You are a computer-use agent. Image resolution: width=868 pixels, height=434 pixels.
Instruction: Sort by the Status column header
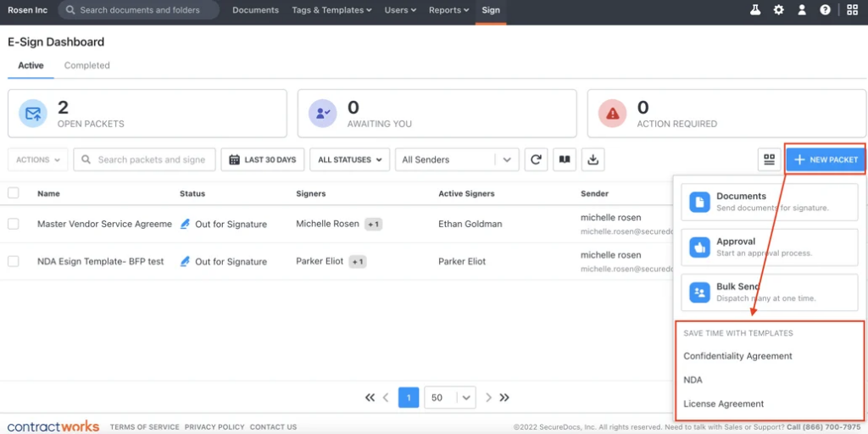(192, 193)
